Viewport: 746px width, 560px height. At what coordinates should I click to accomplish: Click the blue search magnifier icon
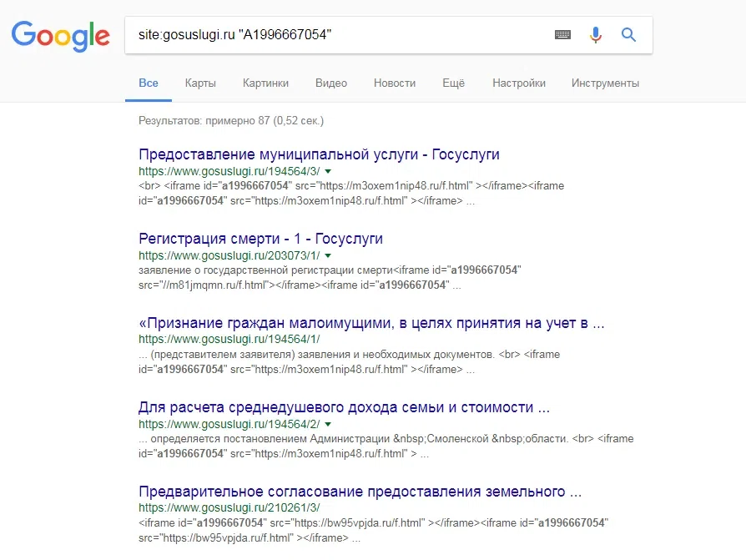coord(629,35)
